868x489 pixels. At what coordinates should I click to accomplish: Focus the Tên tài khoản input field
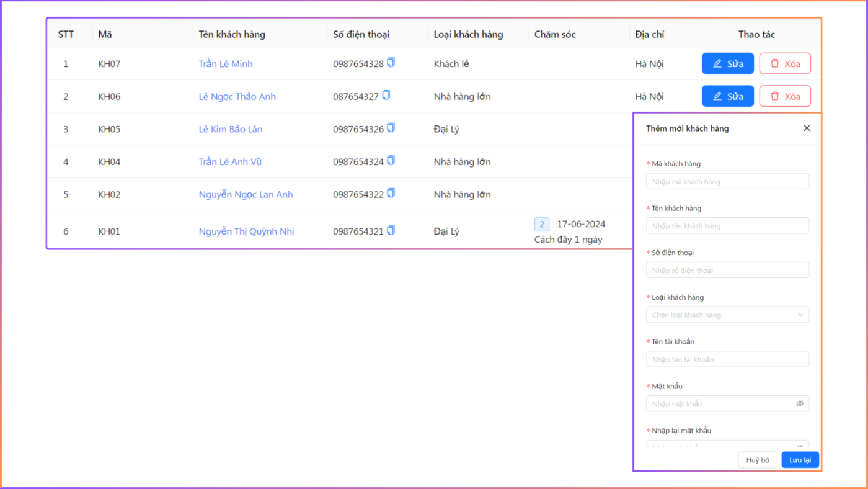727,359
